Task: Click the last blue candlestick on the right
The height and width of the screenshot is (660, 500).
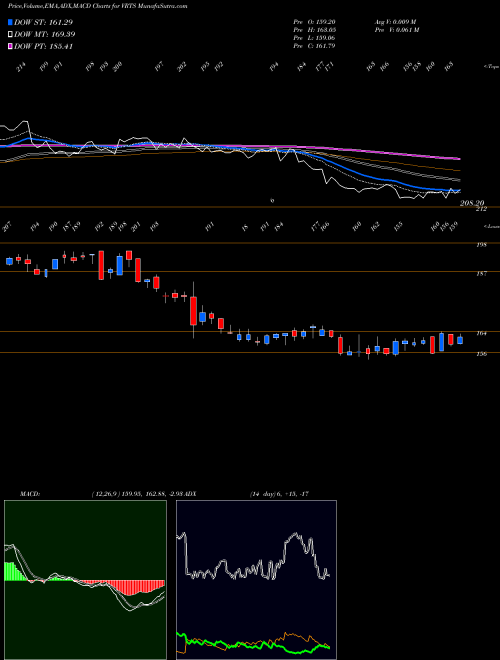Action: [460, 340]
